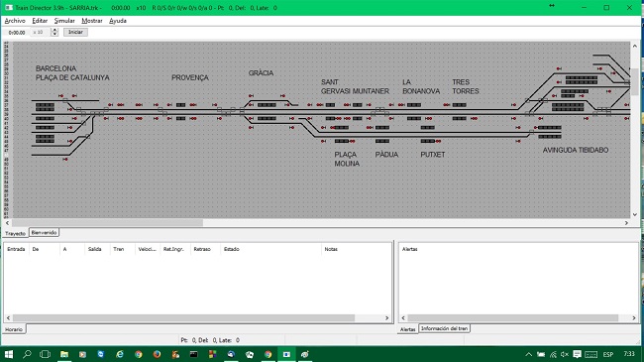
Task: Click the Windows Start button
Action: click(x=9, y=354)
